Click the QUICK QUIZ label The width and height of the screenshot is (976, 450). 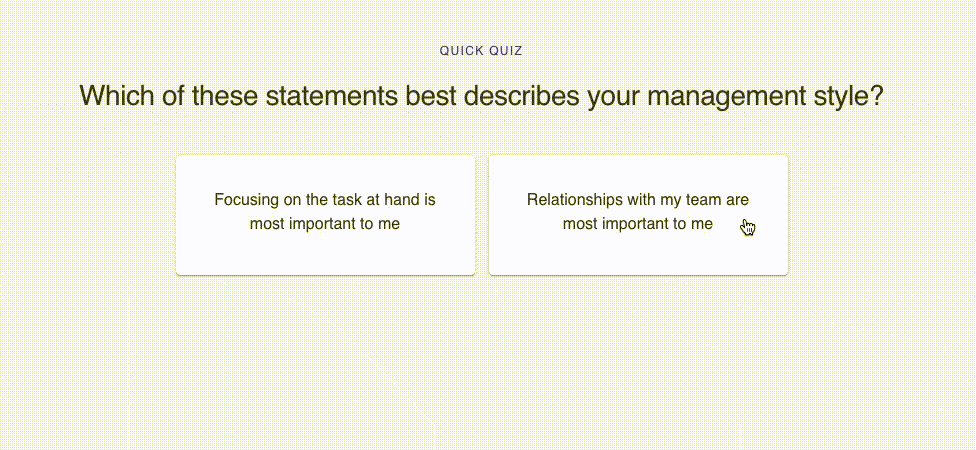click(x=481, y=51)
